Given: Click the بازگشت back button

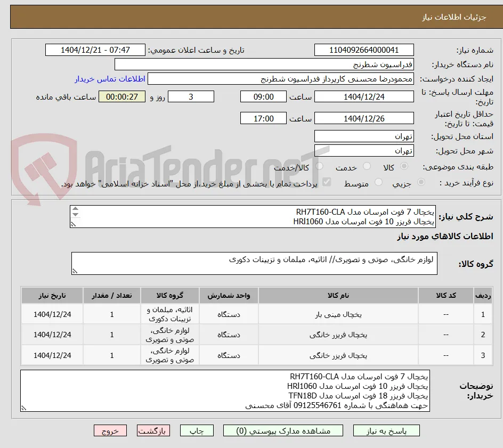Looking at the screenshot, I should tap(153, 430).
